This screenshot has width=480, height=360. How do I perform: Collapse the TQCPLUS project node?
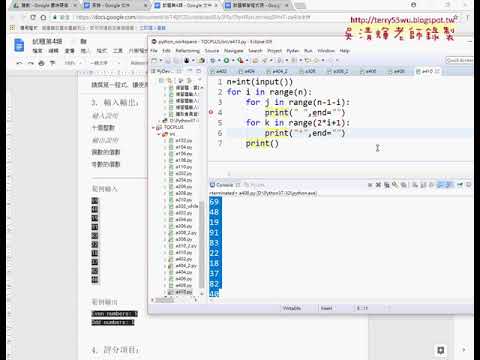click(x=154, y=127)
